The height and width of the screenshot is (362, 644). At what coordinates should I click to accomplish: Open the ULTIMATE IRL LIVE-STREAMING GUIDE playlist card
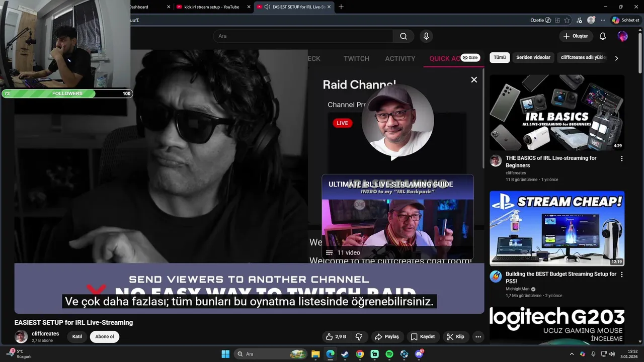[x=397, y=217]
